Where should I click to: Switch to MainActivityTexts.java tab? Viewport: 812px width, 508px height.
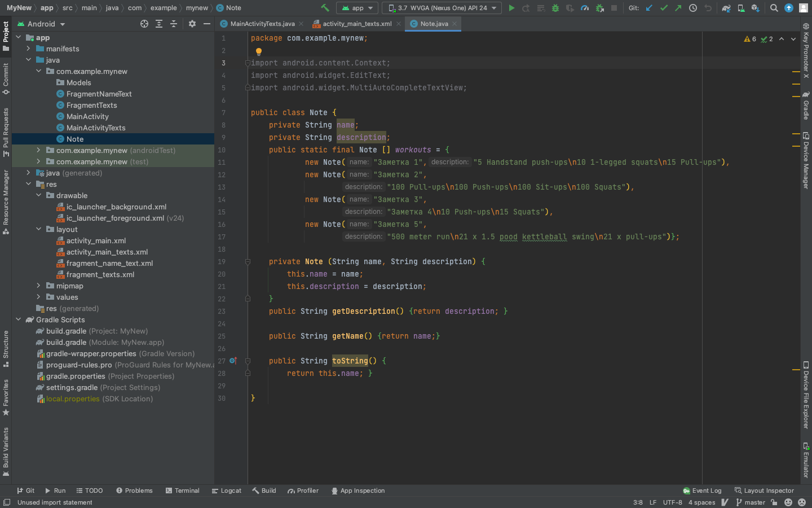(262, 24)
